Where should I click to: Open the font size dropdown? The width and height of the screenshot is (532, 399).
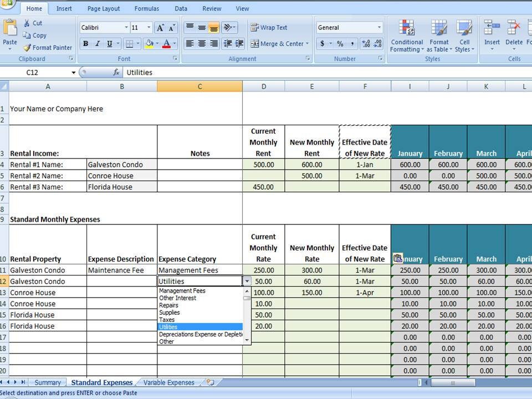point(149,27)
